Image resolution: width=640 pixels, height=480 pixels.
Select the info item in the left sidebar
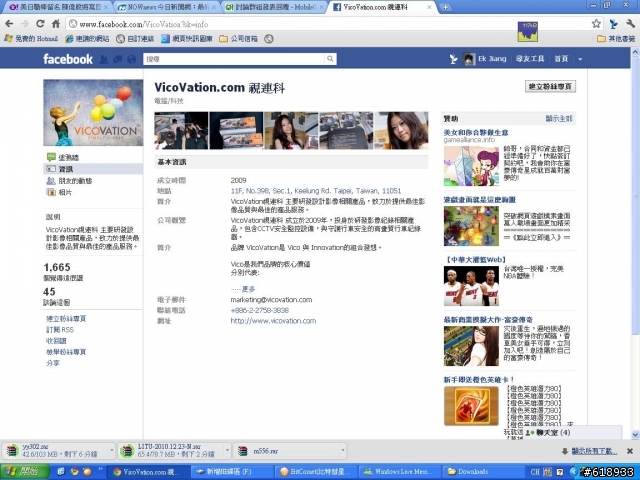tap(93, 169)
